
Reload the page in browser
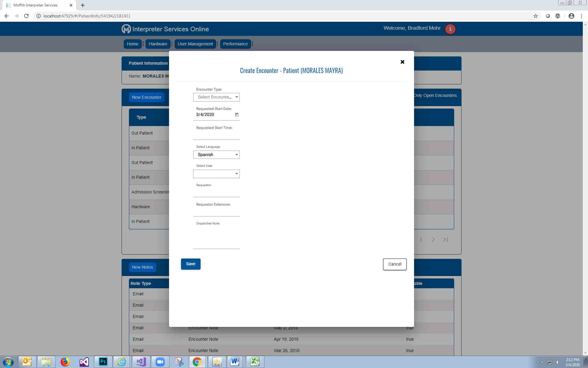click(x=26, y=16)
